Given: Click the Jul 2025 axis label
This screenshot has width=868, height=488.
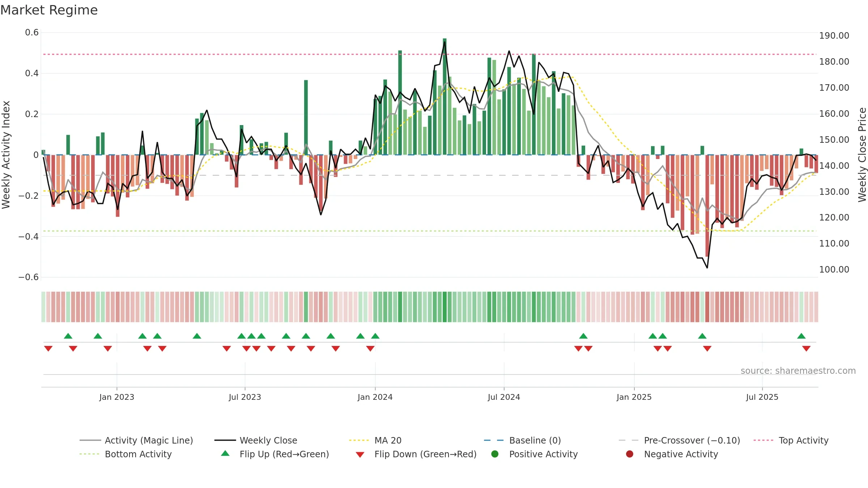Looking at the screenshot, I should tap(762, 397).
